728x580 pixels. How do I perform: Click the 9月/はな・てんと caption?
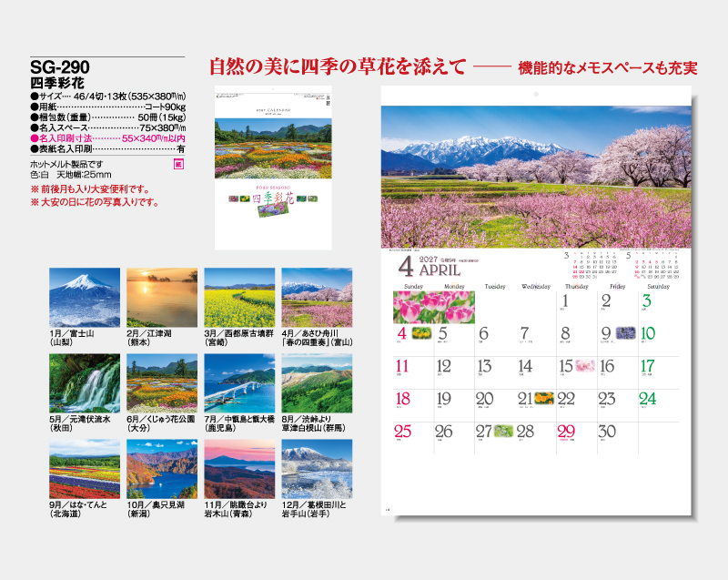pos(78,509)
